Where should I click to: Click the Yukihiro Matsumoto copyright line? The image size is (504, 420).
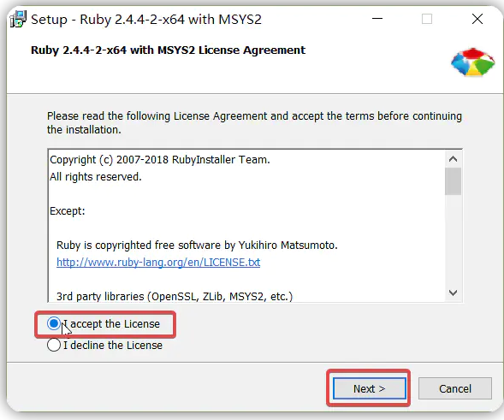(x=197, y=245)
